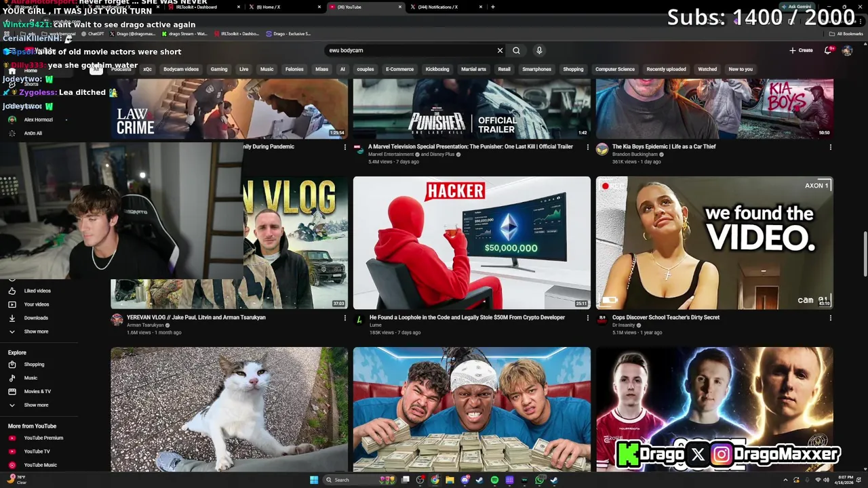The height and width of the screenshot is (488, 868).
Task: Open Spotify from the taskbar
Action: (494, 480)
